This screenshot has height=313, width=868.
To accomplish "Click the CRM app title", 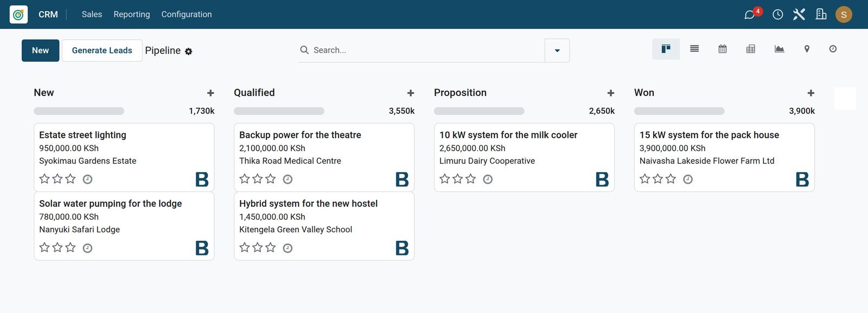I will pyautogui.click(x=48, y=15).
